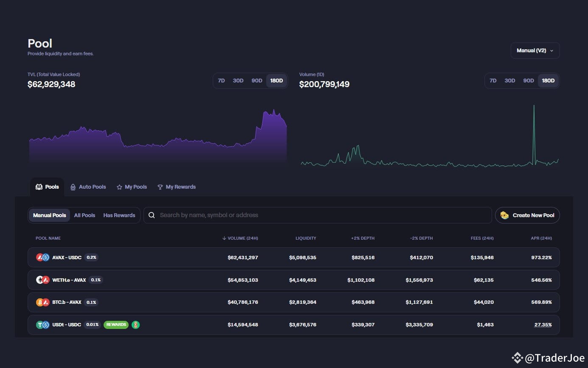Viewport: 588px width, 368px height.
Task: Switch Volume chart to the 30D range
Action: point(509,80)
